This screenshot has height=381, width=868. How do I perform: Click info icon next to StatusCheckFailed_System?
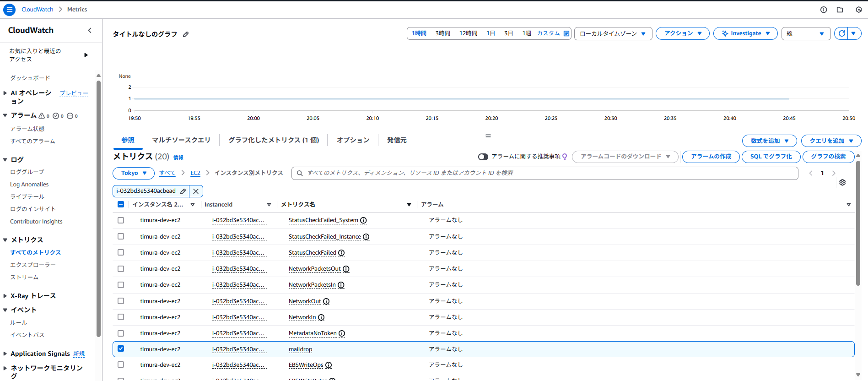[x=363, y=220]
